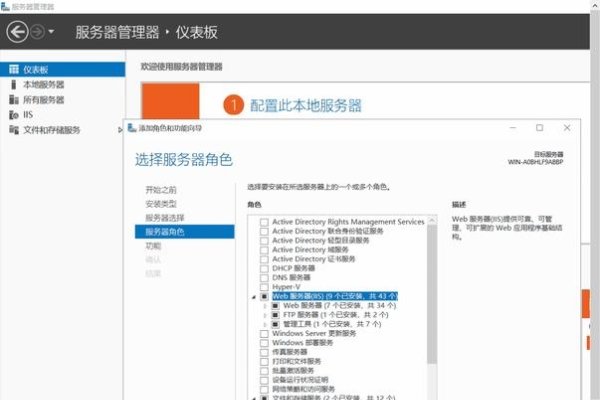The image size is (600, 400).
Task: Check the 打印和文件服务 role
Action: coord(264,361)
